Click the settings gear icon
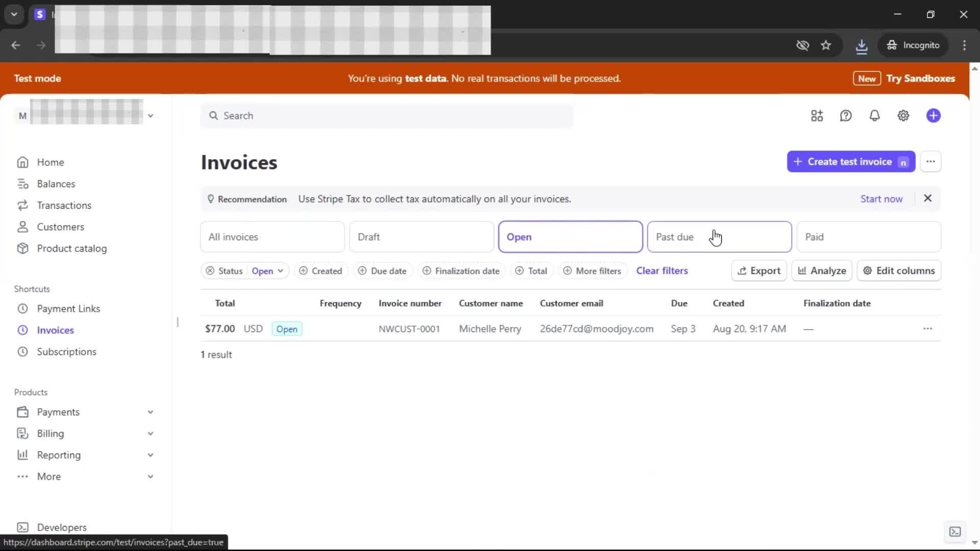The width and height of the screenshot is (980, 551). [x=903, y=116]
